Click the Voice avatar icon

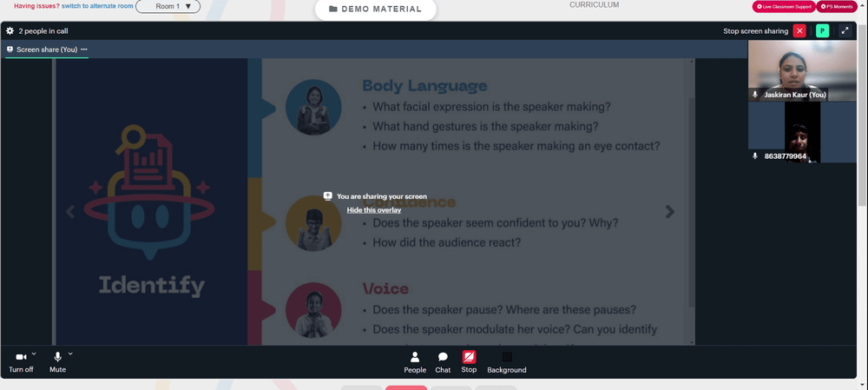click(x=313, y=310)
